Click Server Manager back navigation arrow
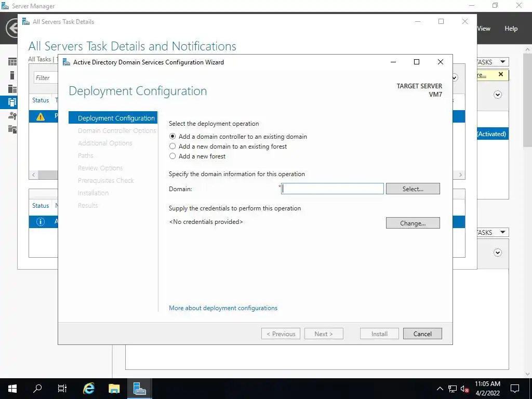 [12, 28]
